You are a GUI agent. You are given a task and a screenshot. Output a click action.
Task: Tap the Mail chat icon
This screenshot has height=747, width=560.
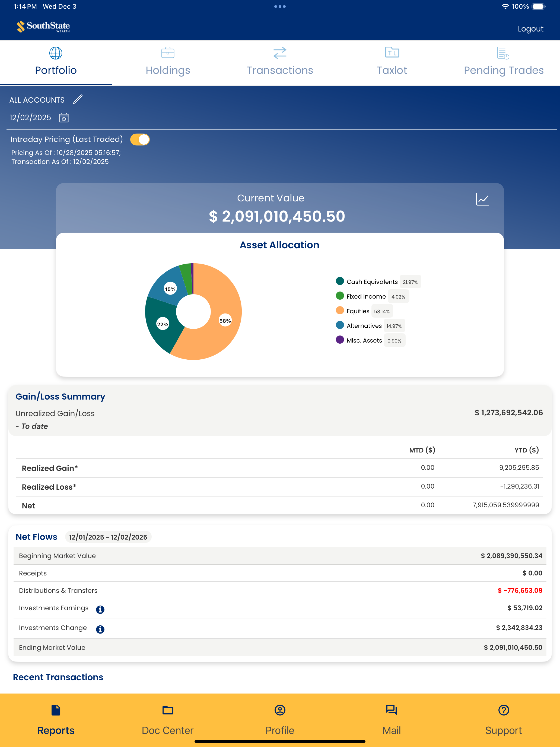(x=392, y=710)
